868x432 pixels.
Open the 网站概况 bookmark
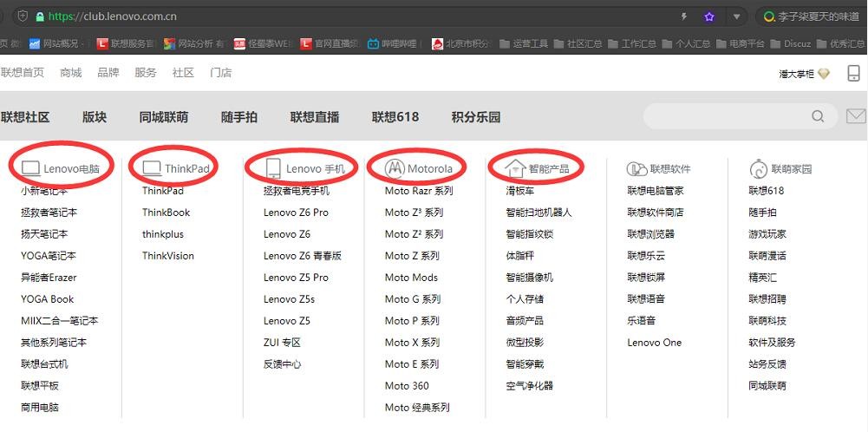56,43
